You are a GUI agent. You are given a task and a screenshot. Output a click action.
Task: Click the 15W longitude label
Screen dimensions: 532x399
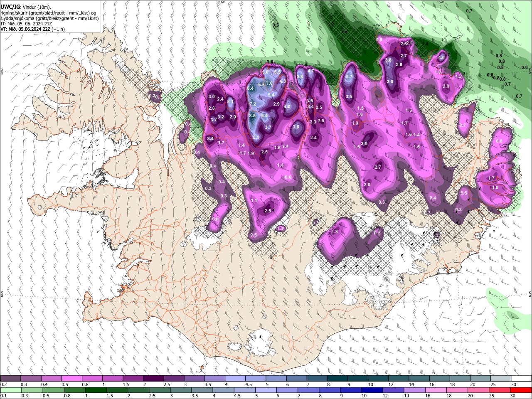point(441,2)
